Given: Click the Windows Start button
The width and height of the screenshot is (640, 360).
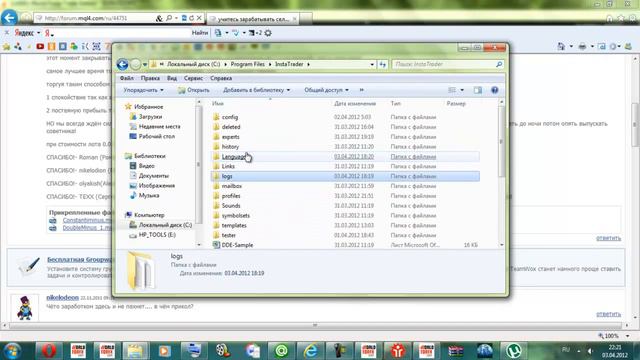Looking at the screenshot, I should 12,351.
